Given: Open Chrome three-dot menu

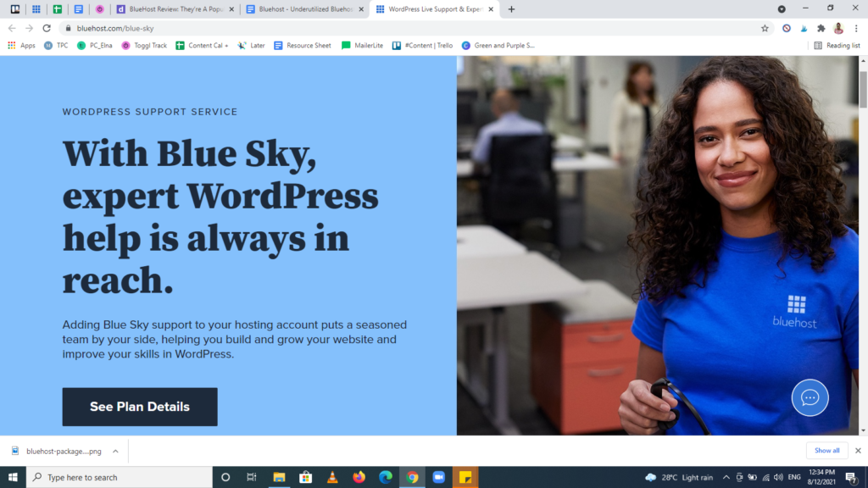Looking at the screenshot, I should click(856, 28).
